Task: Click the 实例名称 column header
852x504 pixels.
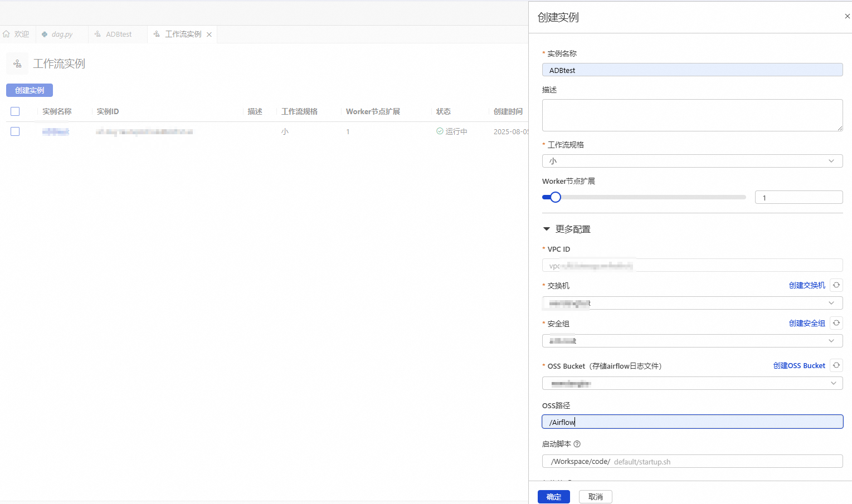Action: (x=57, y=111)
